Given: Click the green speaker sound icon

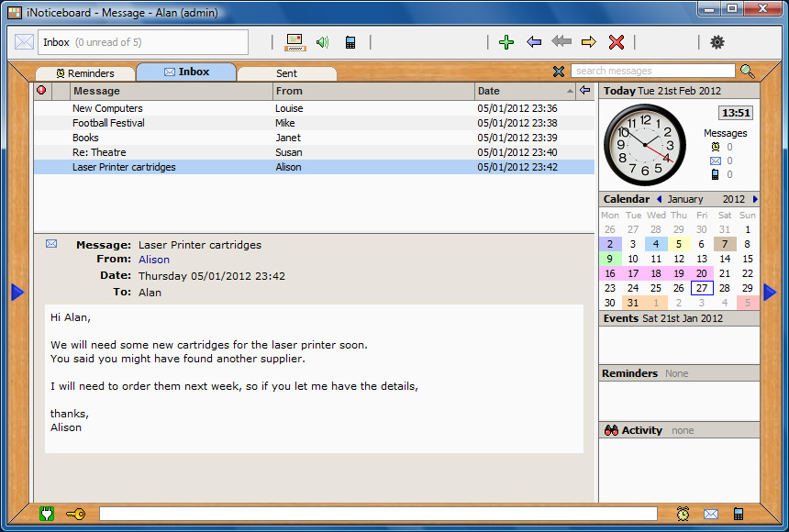Looking at the screenshot, I should 322,42.
